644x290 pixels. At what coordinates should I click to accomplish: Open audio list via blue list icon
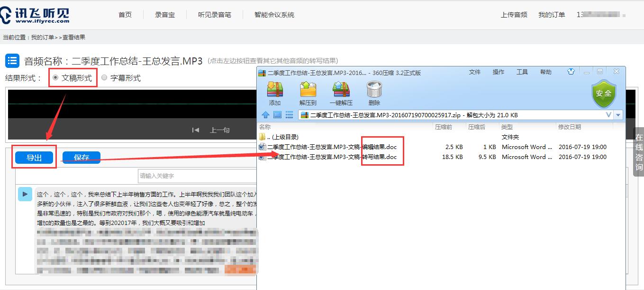(12, 59)
